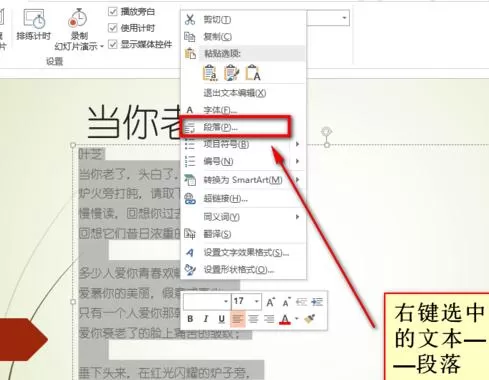
Task: Click the first body line 叶芝
Action: (91, 155)
